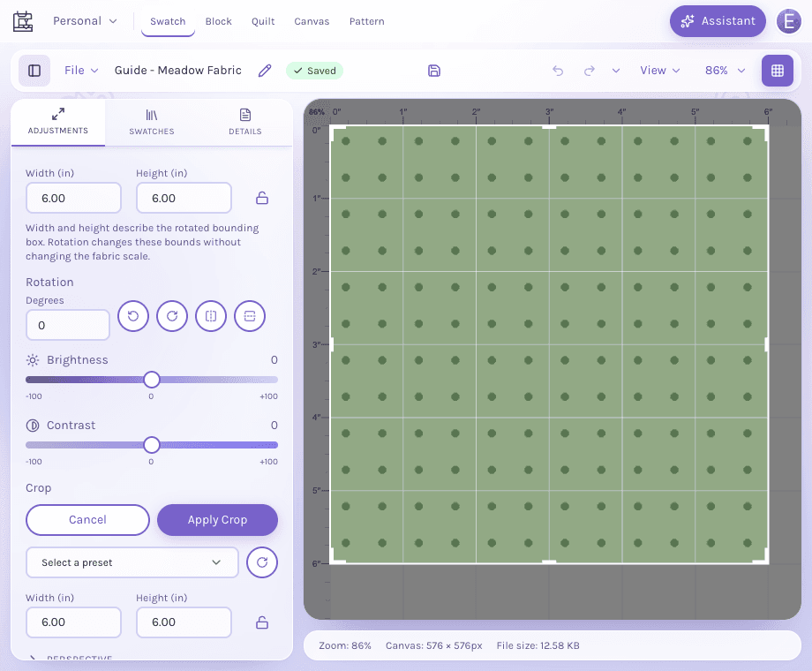Screen dimensions: 812x671
Task: Click the bottom-center crop handle
Action: coord(549,562)
